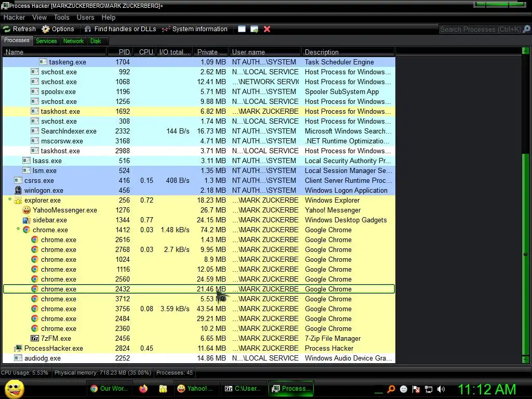
Task: Open System information window
Action: point(195,29)
